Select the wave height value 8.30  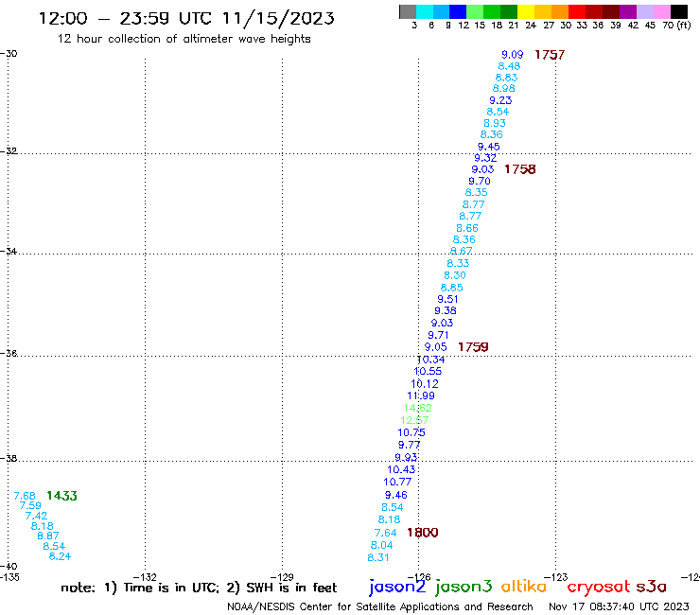pyautogui.click(x=455, y=275)
